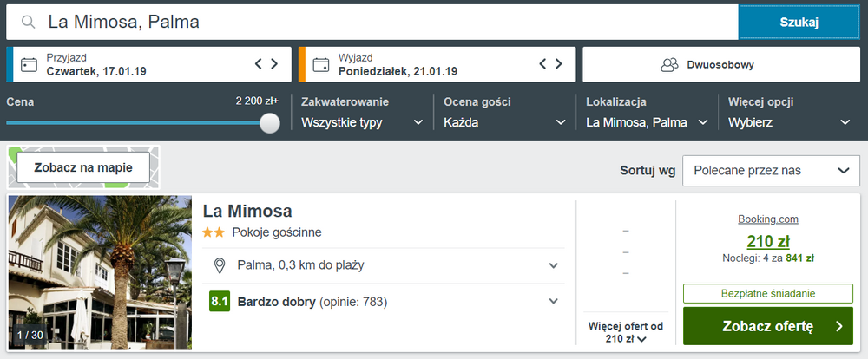Click the Szukaj search button
Viewport: 868px width, 359px height.
(x=799, y=23)
